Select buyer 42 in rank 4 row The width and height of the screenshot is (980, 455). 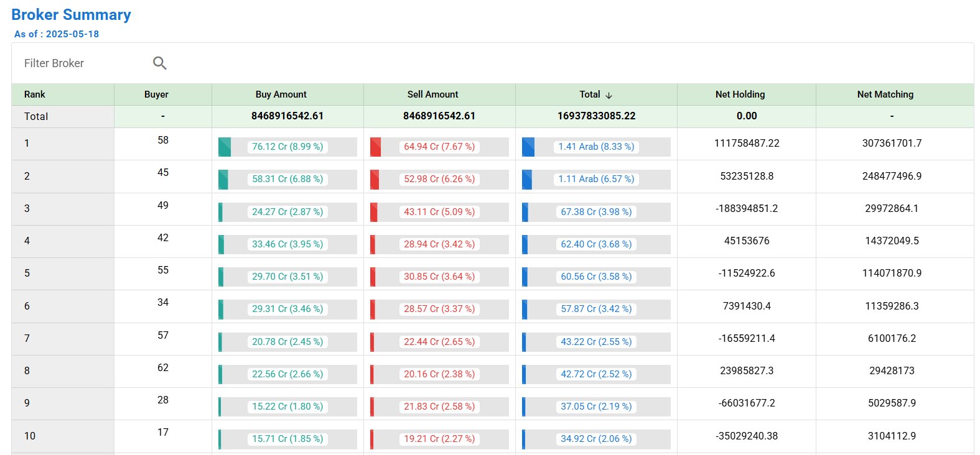pyautogui.click(x=163, y=238)
